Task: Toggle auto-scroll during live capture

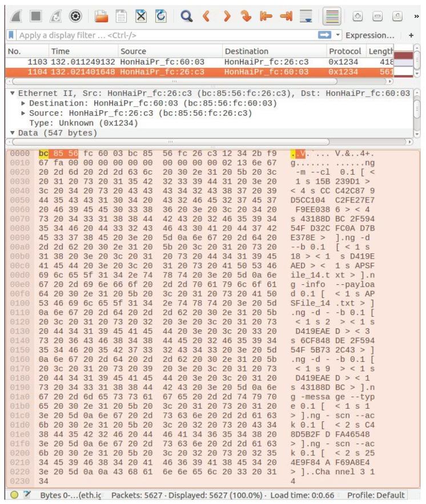Action: (x=306, y=16)
